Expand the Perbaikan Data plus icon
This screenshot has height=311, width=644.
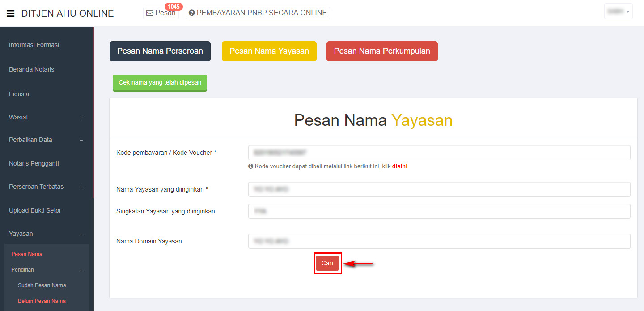pyautogui.click(x=81, y=140)
